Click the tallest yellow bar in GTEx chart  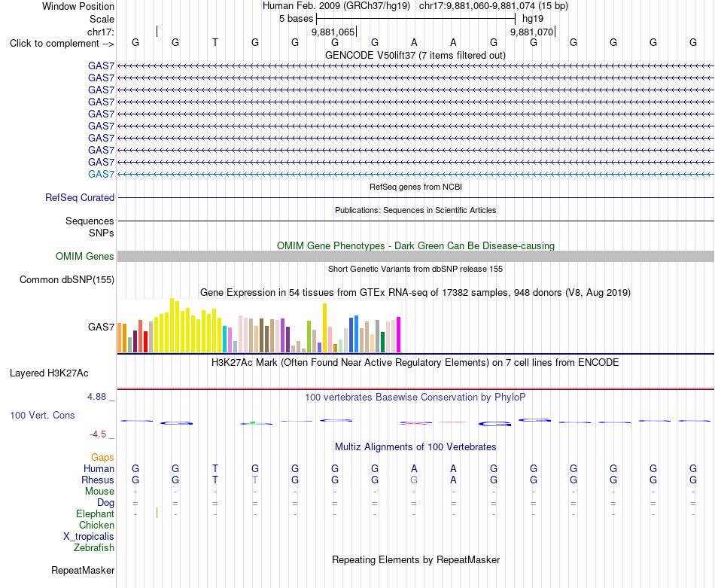[172, 325]
